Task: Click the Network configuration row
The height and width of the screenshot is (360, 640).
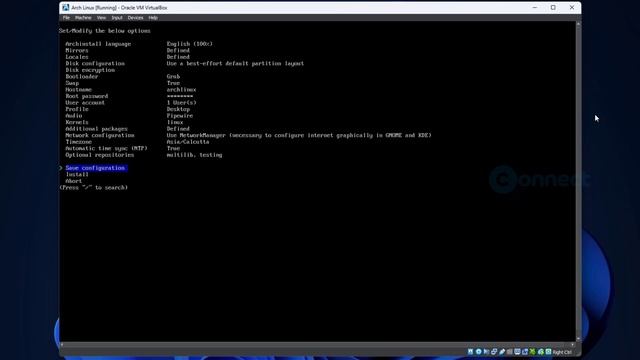Action: pos(248,135)
